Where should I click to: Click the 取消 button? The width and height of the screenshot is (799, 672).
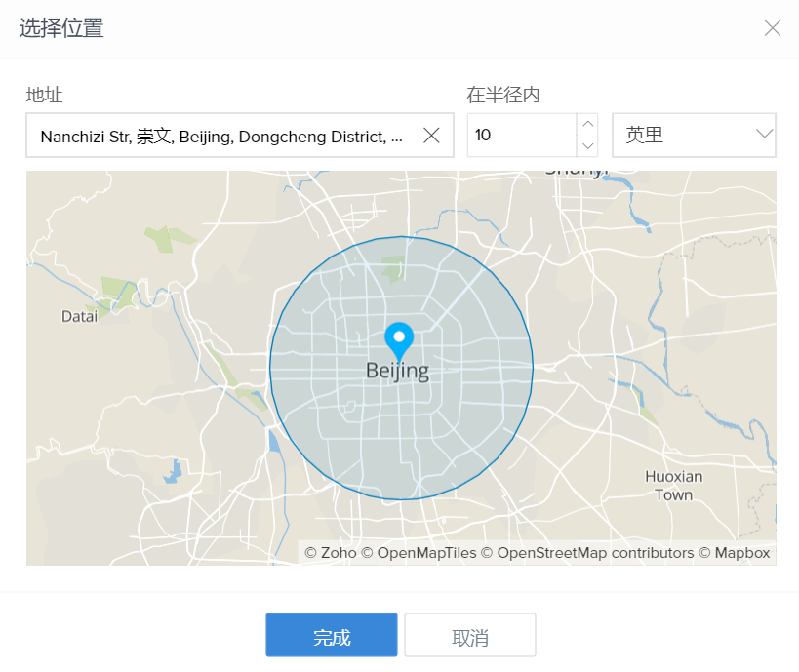click(470, 635)
